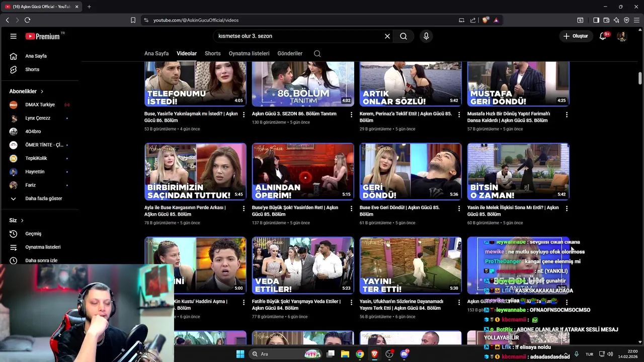This screenshot has height=362, width=644.
Task: Open Windows Start menu
Action: click(x=240, y=354)
